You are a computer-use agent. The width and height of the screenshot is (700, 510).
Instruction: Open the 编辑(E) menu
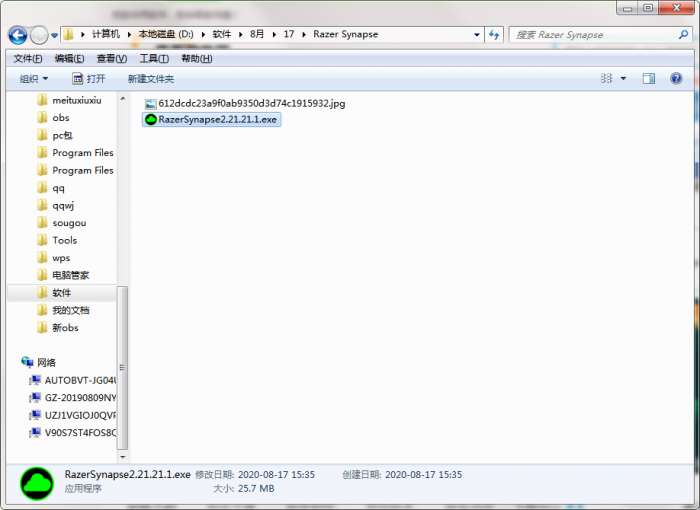pyautogui.click(x=69, y=59)
